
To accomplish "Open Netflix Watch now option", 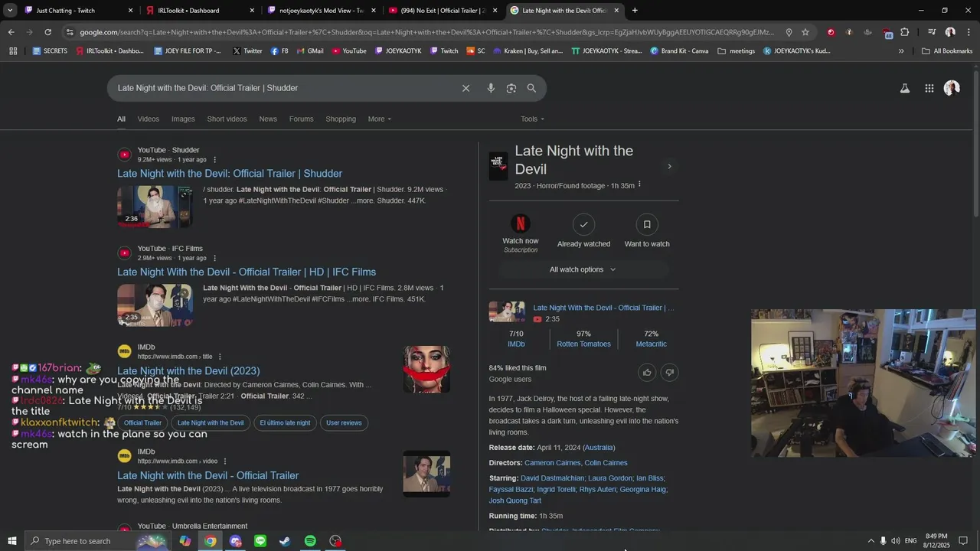I will pos(521,233).
